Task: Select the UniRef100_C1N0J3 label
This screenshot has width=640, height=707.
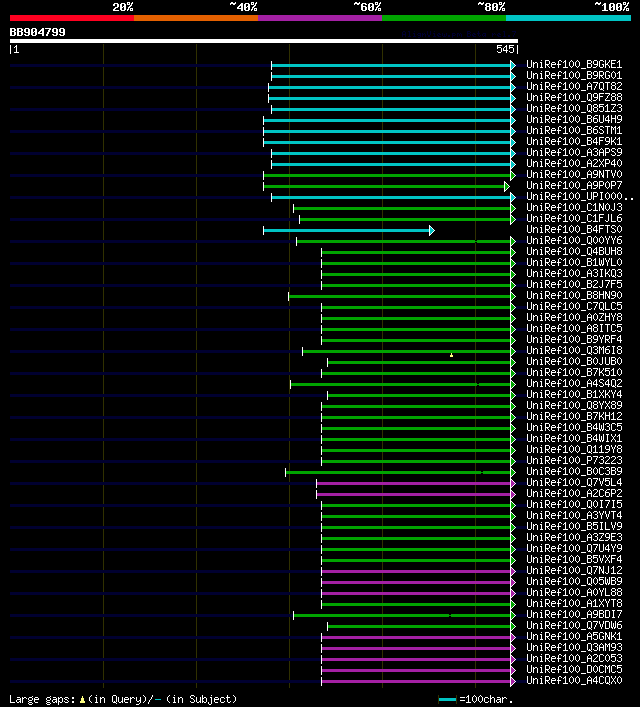Action: tap(574, 207)
